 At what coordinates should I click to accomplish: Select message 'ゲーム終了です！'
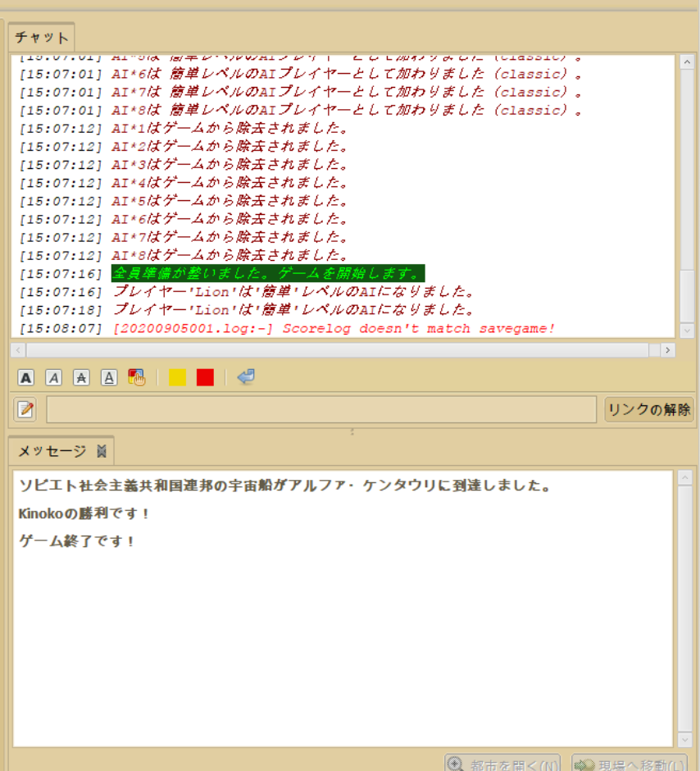pyautogui.click(x=76, y=541)
